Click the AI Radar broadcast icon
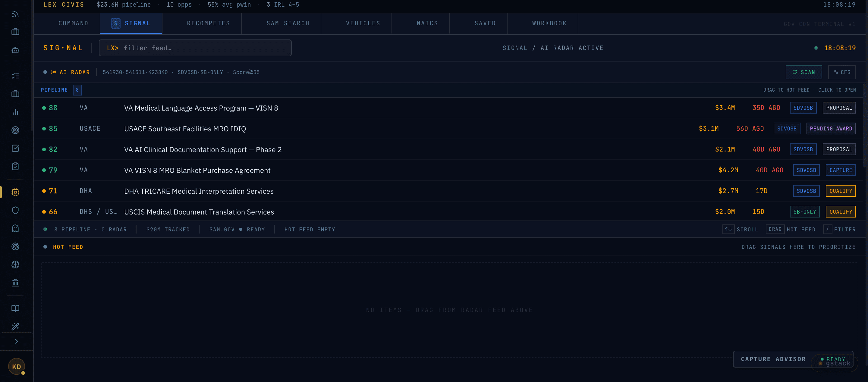The width and height of the screenshot is (868, 382). click(x=53, y=72)
